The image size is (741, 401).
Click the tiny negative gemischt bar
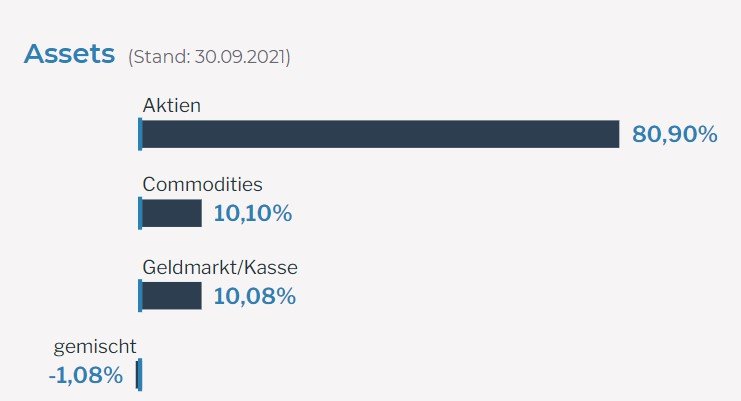137,375
